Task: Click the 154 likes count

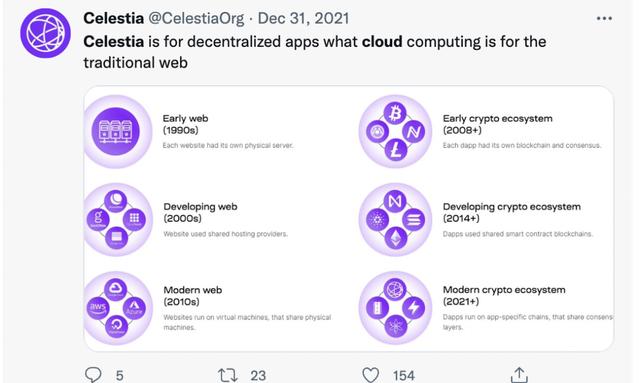Action: tap(404, 376)
